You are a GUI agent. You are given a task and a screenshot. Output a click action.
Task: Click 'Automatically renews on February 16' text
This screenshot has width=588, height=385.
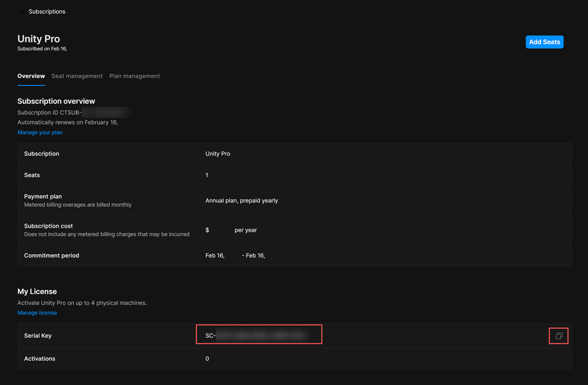(x=68, y=122)
